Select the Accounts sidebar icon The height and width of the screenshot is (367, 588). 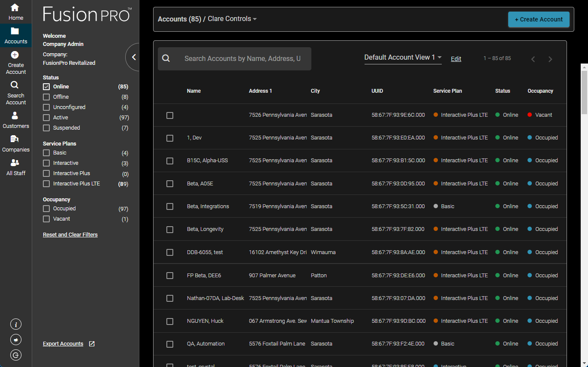click(15, 35)
